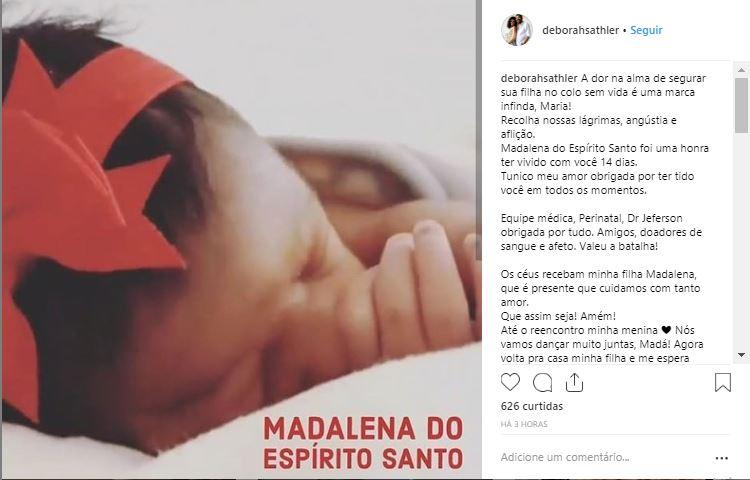
Task: Open deborahsathler username in the post header
Action: pyautogui.click(x=580, y=30)
